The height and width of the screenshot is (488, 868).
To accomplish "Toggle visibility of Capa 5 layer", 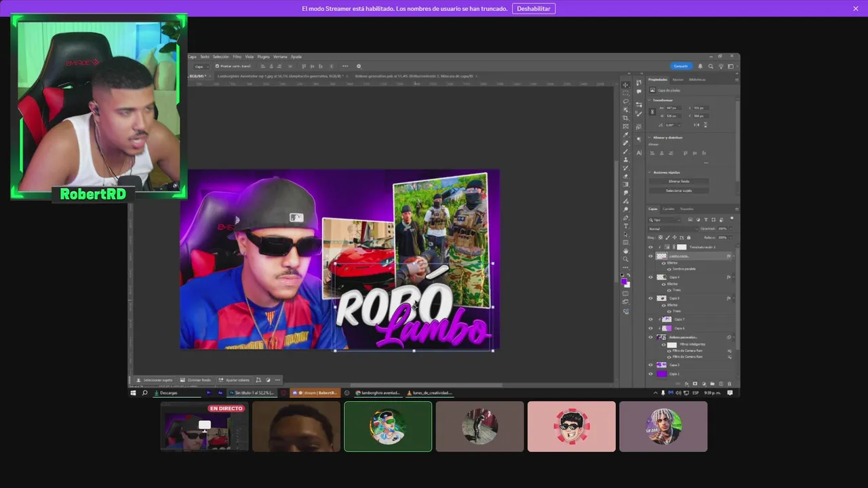I will [x=650, y=298].
